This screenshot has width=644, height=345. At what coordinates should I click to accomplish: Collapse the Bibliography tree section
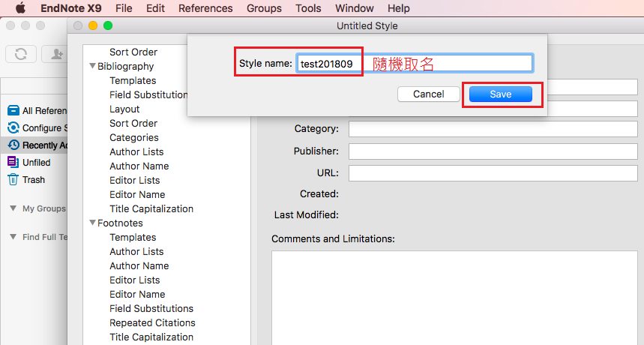pyautogui.click(x=93, y=66)
